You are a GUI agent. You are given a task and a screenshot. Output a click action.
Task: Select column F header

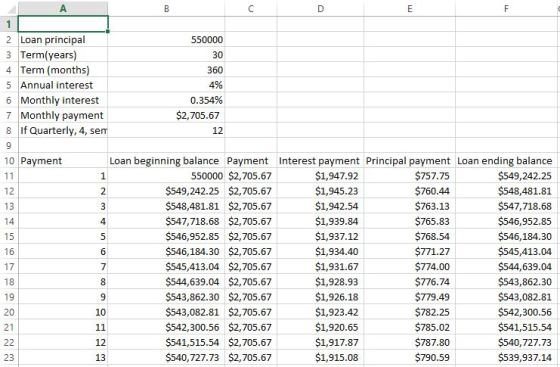(506, 8)
